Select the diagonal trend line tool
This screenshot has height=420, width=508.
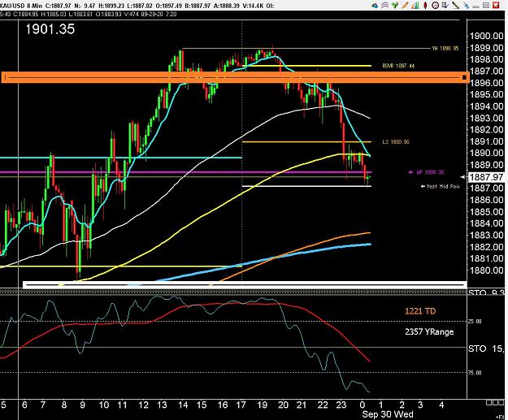point(455,5)
